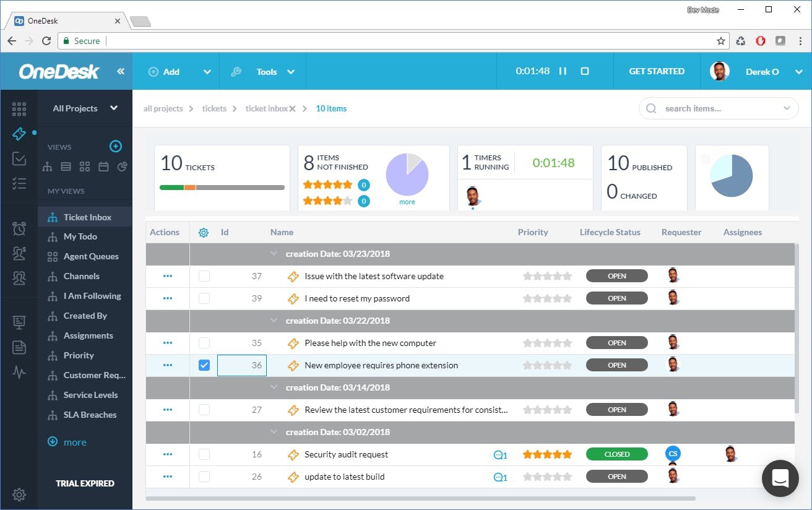
Task: Expand the Add menu arrow
Action: 207,72
